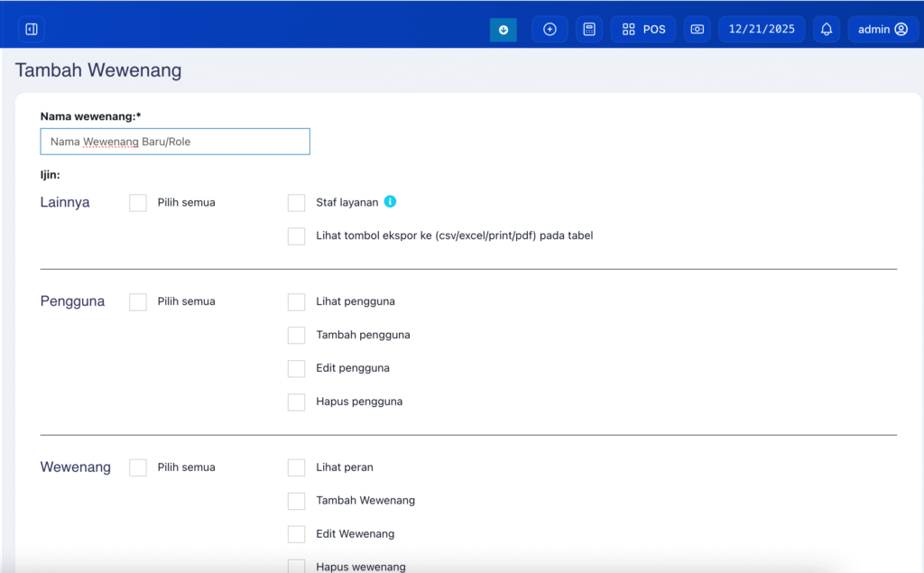The height and width of the screenshot is (573, 924).
Task: Check Pilih semua for Lainnya
Action: pos(138,203)
